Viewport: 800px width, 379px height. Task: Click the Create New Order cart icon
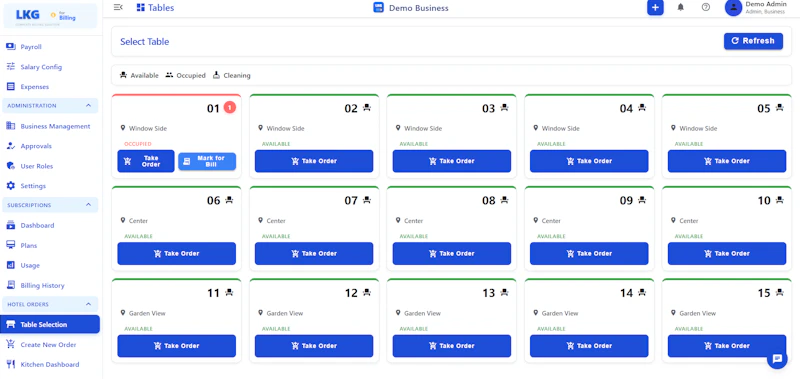click(x=11, y=344)
